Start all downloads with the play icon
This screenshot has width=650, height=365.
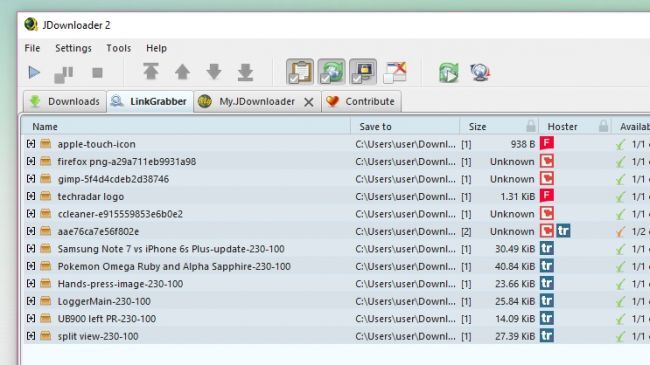[x=34, y=73]
